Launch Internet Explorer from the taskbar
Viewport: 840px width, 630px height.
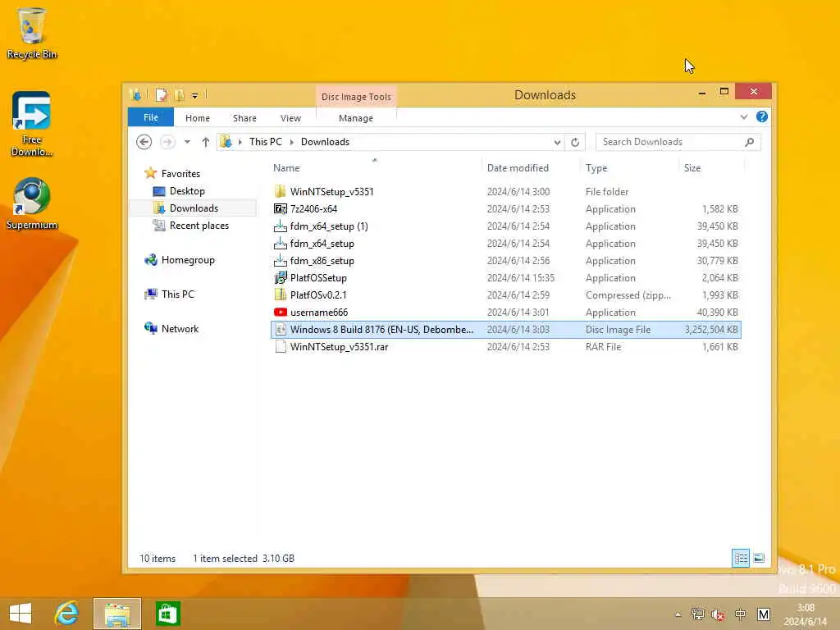tap(67, 614)
